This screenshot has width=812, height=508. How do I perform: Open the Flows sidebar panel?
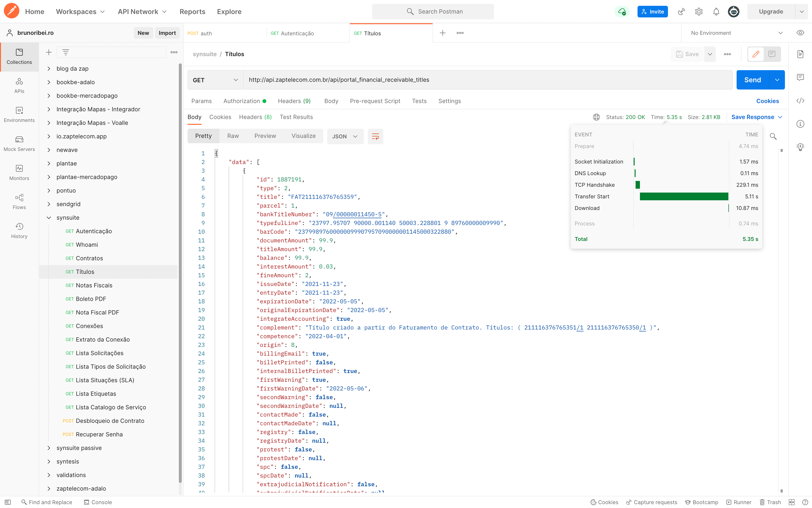[x=19, y=202]
